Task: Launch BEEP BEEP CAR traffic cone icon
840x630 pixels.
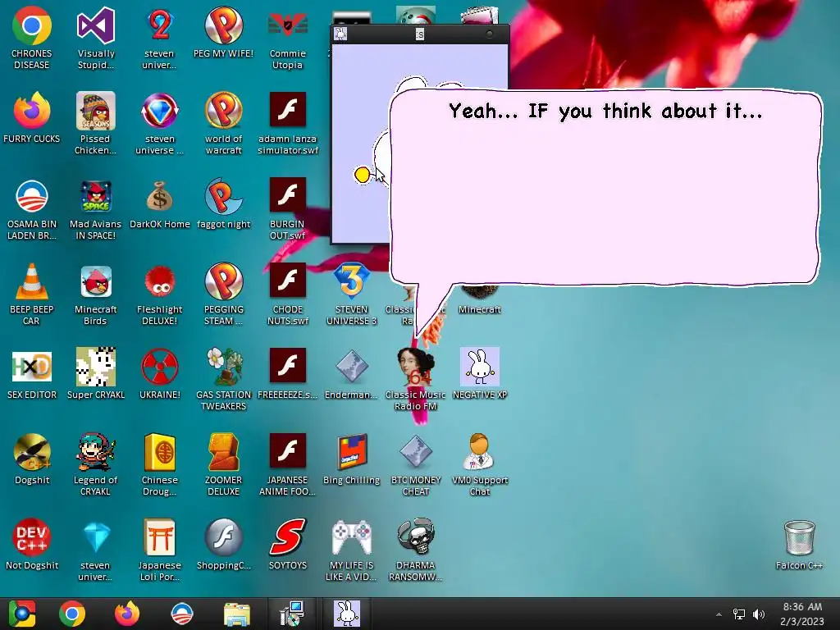Action: pyautogui.click(x=32, y=294)
